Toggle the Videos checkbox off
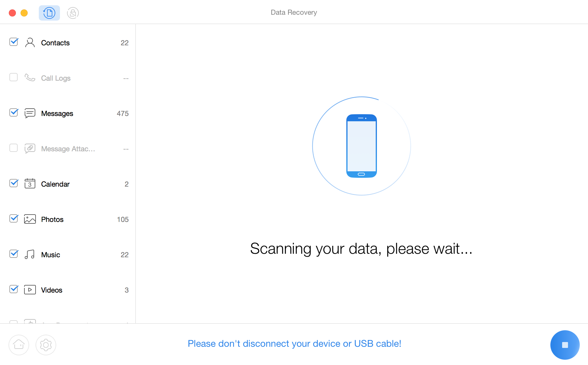 [14, 289]
